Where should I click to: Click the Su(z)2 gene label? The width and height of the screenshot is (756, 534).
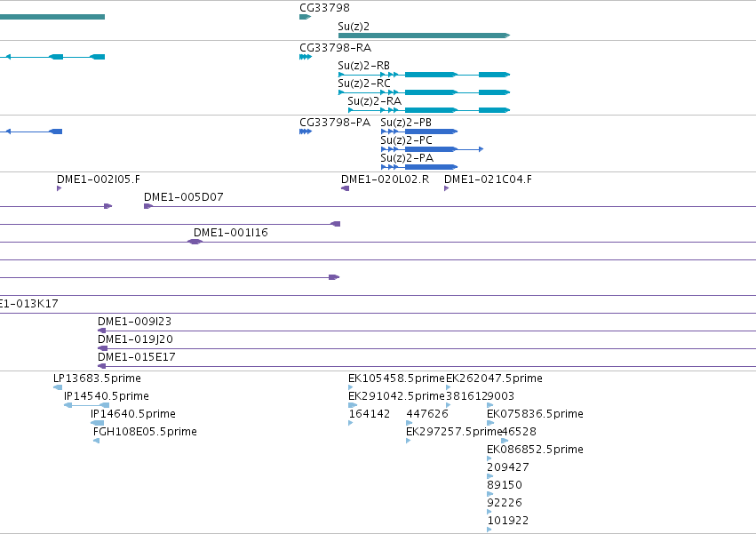click(x=354, y=27)
